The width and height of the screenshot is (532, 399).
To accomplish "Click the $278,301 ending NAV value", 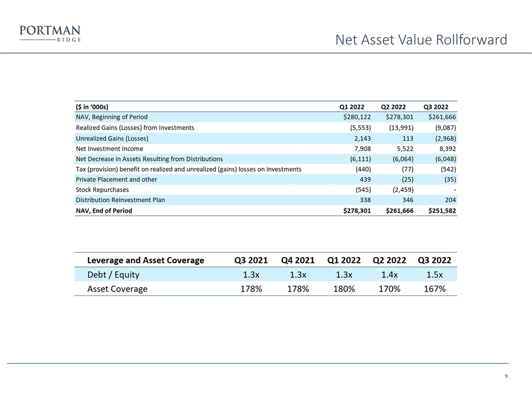I will 357,211.
